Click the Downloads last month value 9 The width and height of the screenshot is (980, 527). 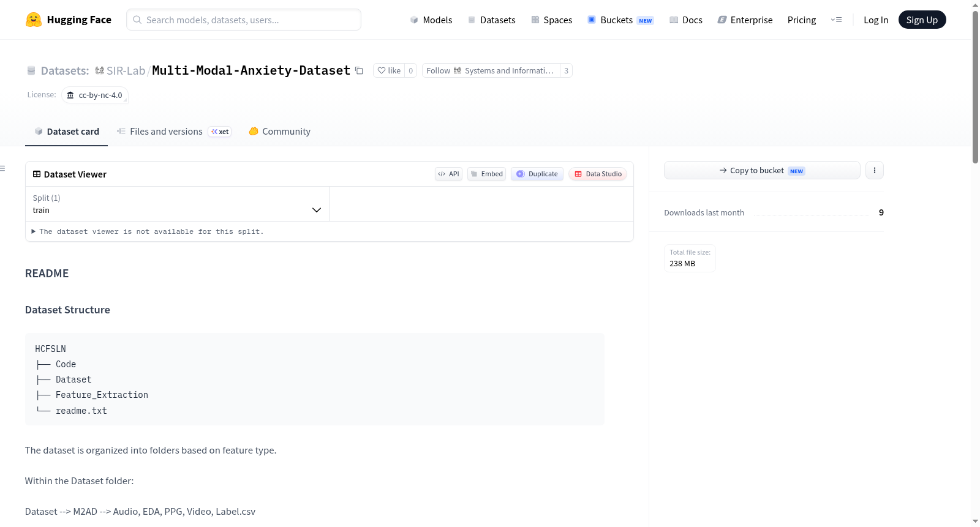(881, 212)
